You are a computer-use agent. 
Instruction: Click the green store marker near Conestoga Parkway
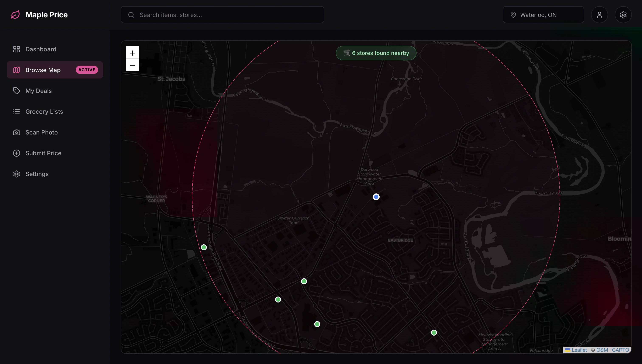(x=204, y=247)
